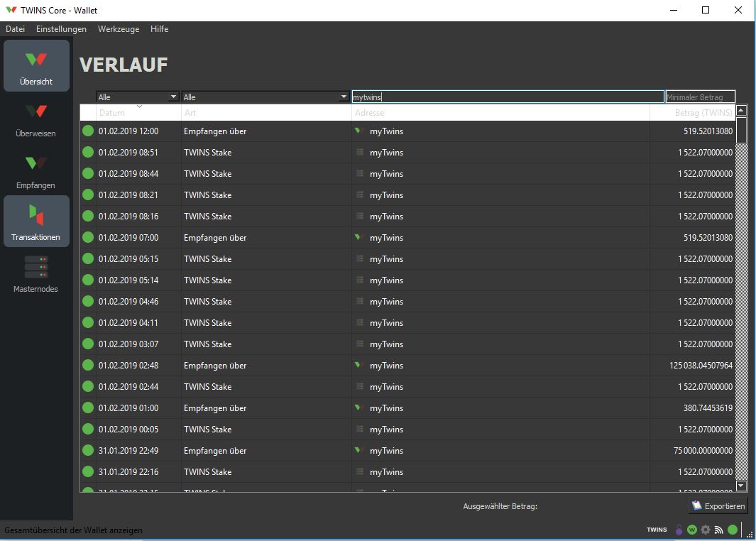Screen dimensions: 756x541
Task: Click the Minimaler Betrag input field
Action: coord(700,97)
